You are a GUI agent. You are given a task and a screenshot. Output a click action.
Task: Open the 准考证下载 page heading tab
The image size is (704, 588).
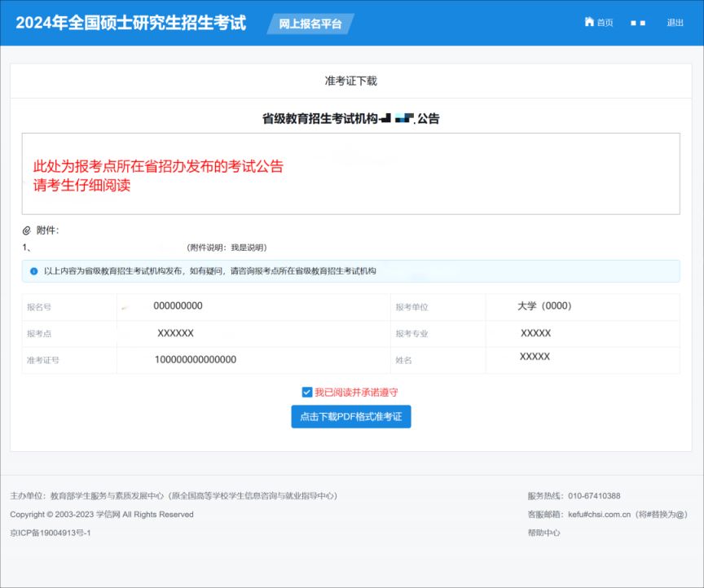click(x=352, y=81)
